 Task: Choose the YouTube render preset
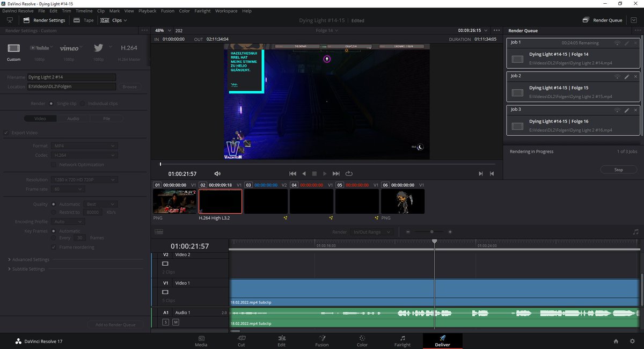pos(39,48)
